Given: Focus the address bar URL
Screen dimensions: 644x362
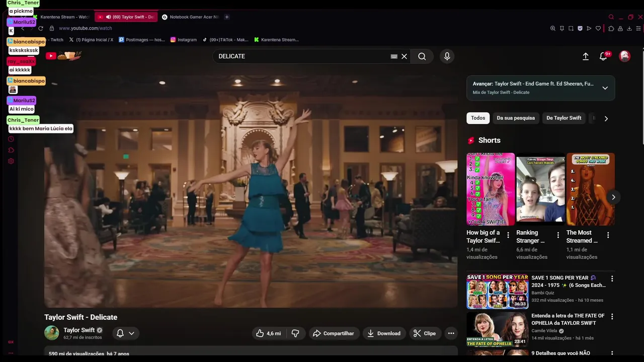Looking at the screenshot, I should (86, 29).
